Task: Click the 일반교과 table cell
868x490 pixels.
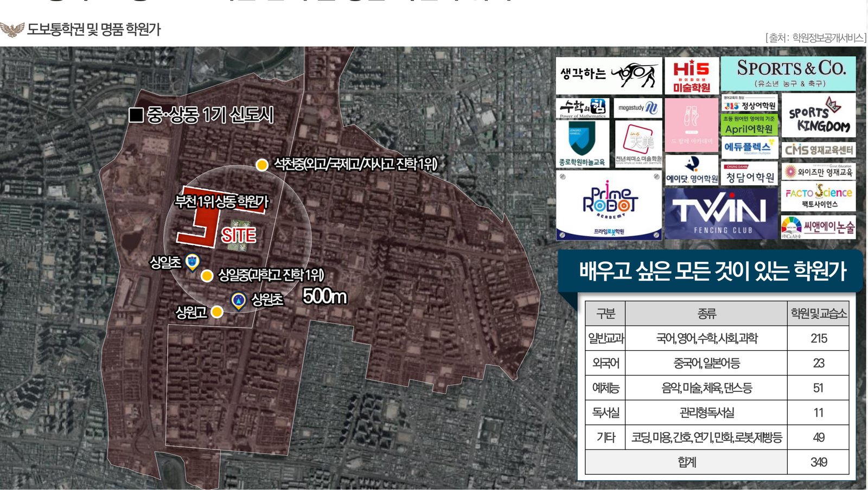Action: click(605, 338)
